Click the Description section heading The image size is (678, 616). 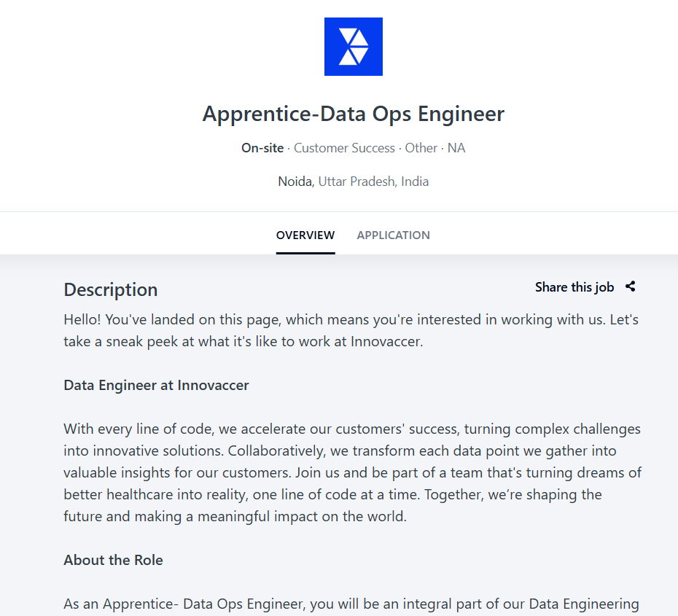click(x=111, y=289)
